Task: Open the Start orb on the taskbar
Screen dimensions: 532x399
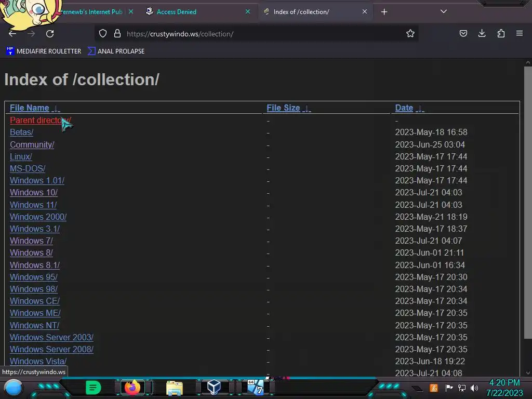Action: pos(14,388)
